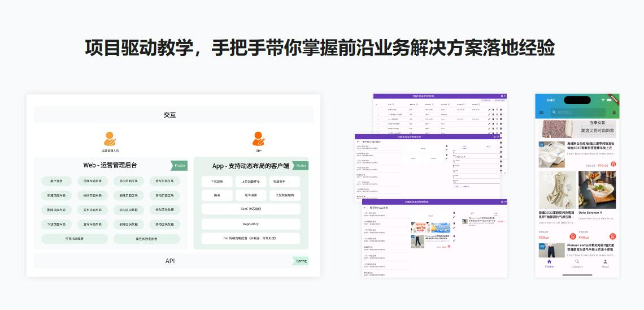Click back arrow in bottom admin window
Screen dimensions: 644x310
(x=365, y=208)
